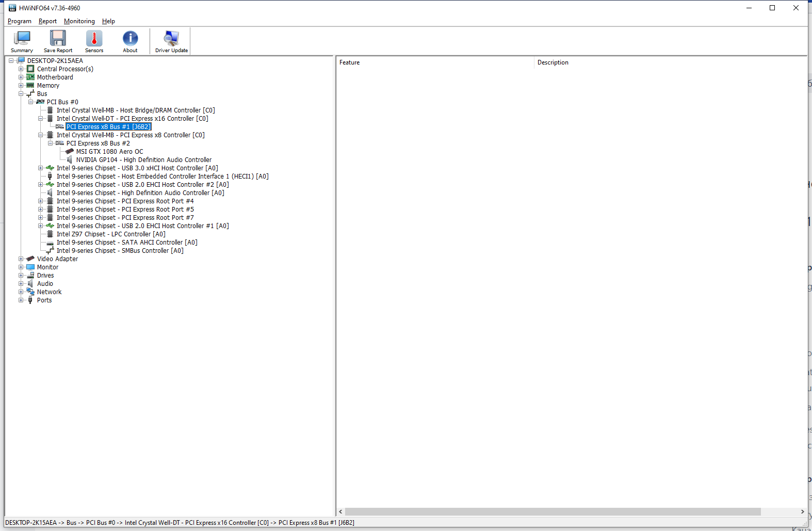This screenshot has height=531, width=812.
Task: Click the HWiNFO64 title bar app icon
Action: pos(12,8)
